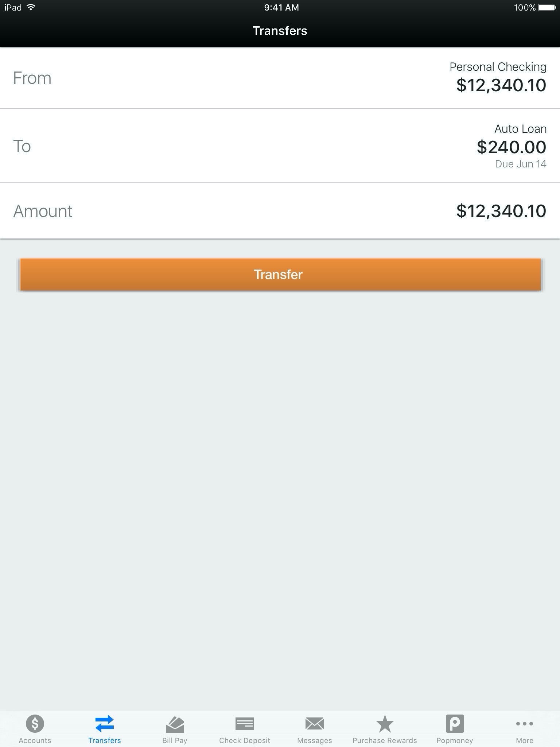
Task: Open the Messages envelope icon
Action: (x=314, y=723)
